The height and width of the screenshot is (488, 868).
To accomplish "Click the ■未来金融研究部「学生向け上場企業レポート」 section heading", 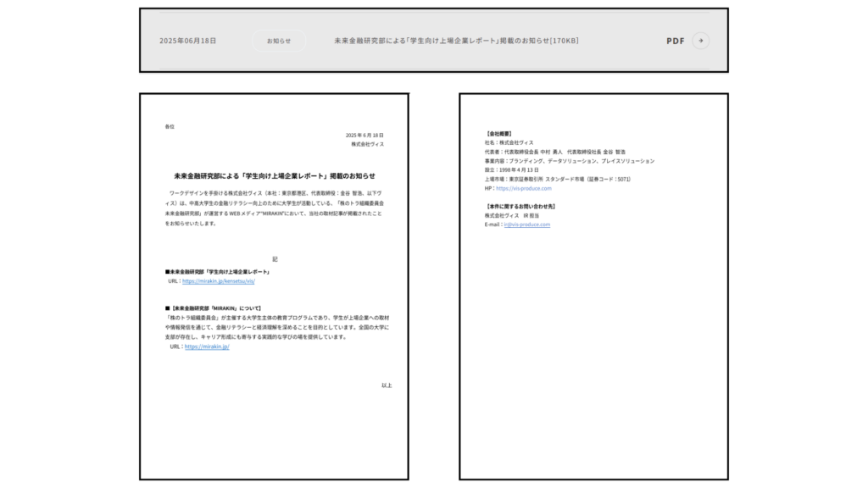I will pyautogui.click(x=217, y=272).
